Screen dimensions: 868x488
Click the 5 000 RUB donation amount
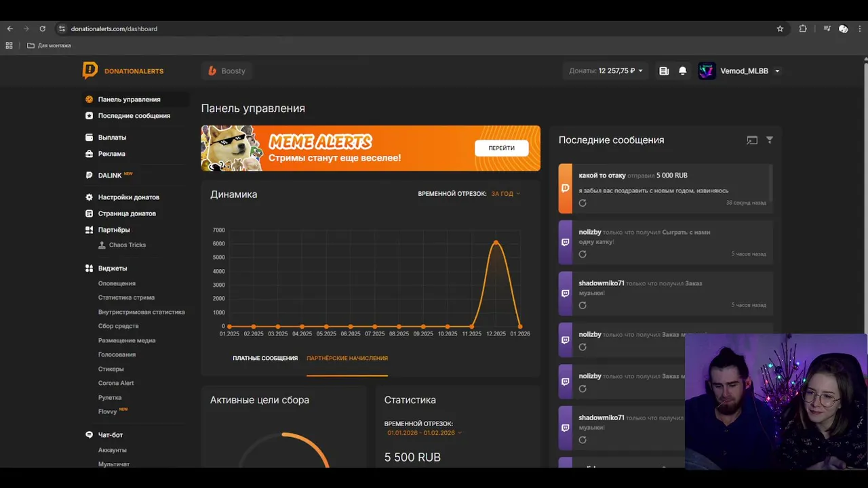coord(671,176)
